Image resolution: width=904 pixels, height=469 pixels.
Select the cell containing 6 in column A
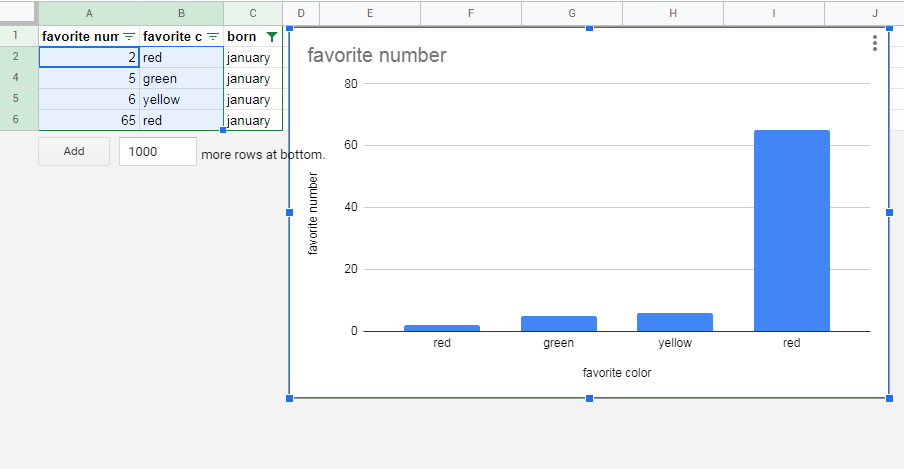click(89, 99)
